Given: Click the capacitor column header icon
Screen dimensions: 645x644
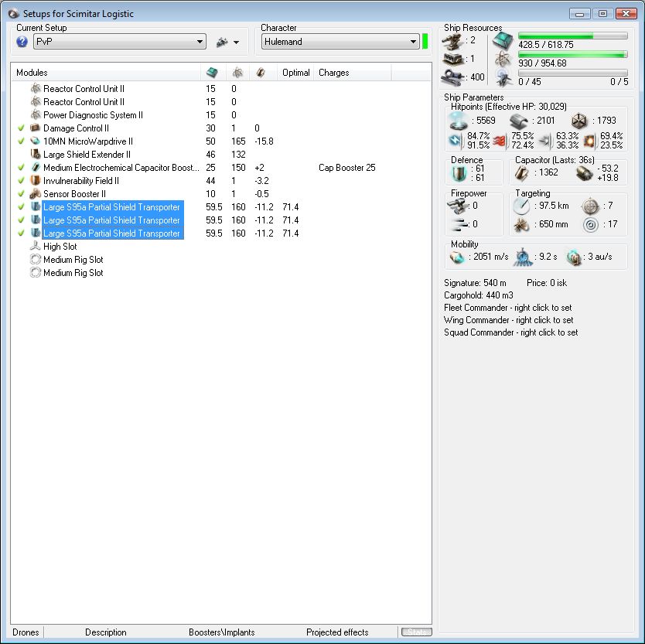Looking at the screenshot, I should coord(261,73).
